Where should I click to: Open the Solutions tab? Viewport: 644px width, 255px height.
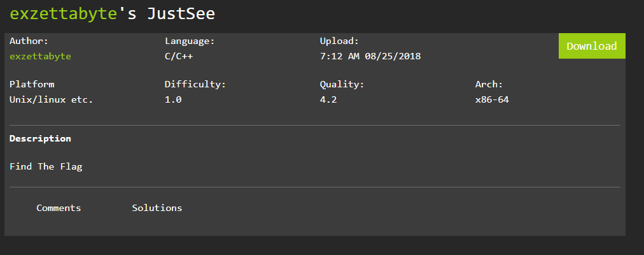pos(157,208)
